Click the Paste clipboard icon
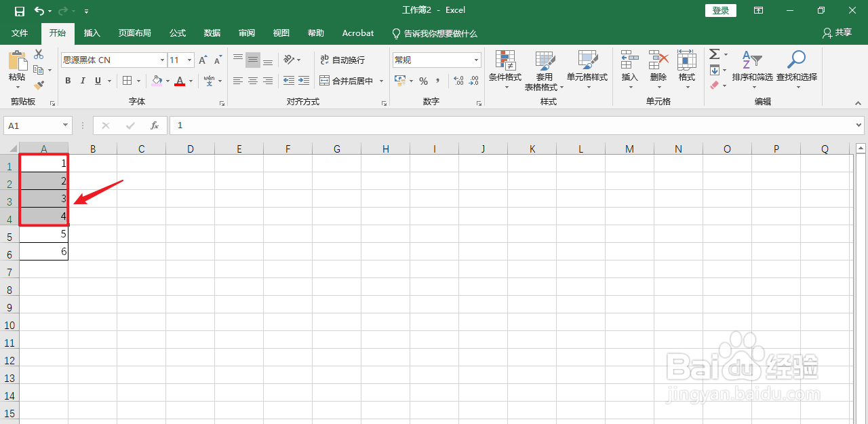Image resolution: width=868 pixels, height=424 pixels. (17, 61)
